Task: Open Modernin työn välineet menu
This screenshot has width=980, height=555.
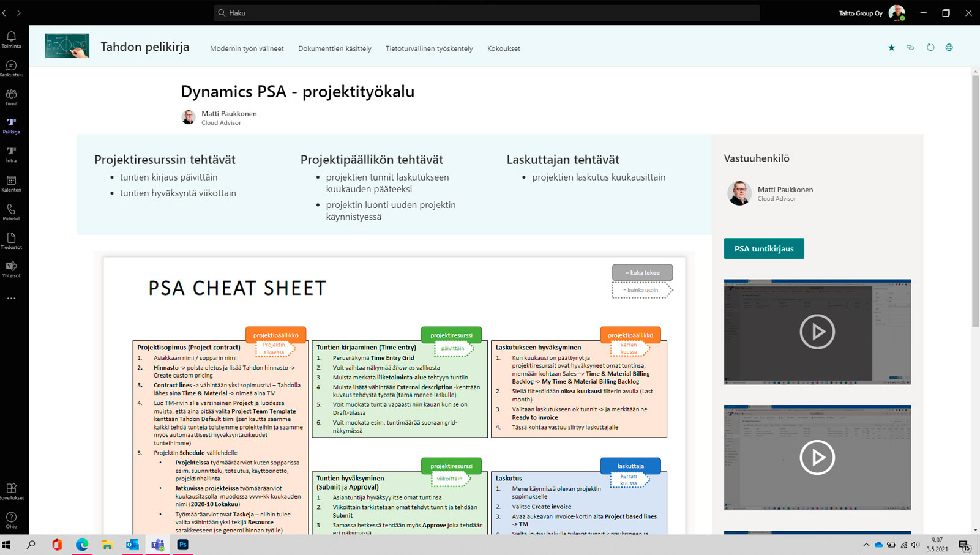Action: [x=247, y=48]
